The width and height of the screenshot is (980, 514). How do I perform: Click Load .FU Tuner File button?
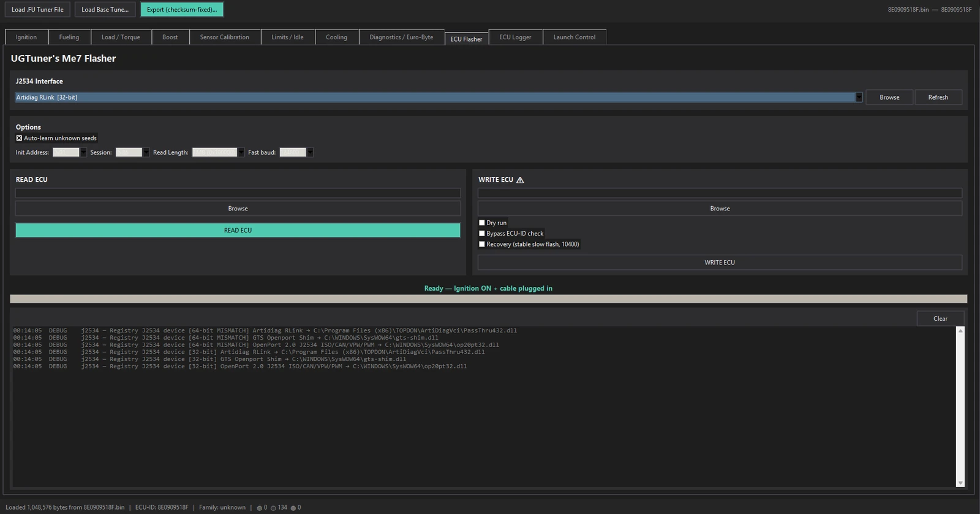tap(37, 10)
